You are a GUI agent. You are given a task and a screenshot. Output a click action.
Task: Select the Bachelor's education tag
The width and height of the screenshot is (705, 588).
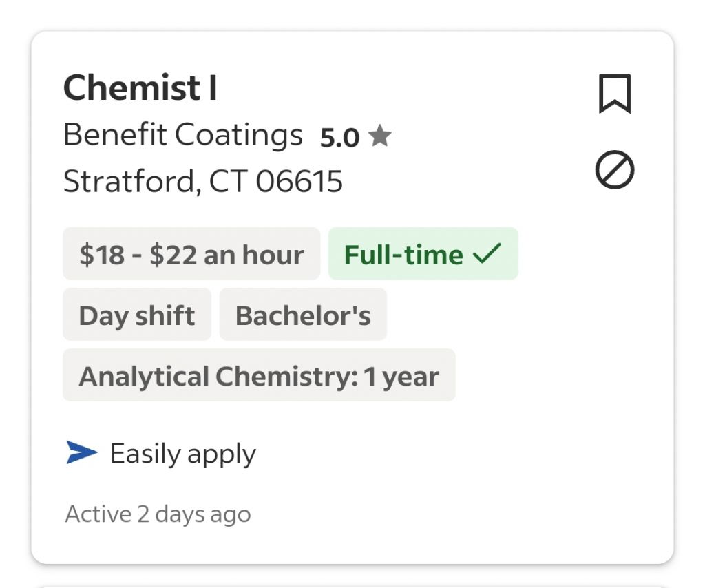coord(303,315)
